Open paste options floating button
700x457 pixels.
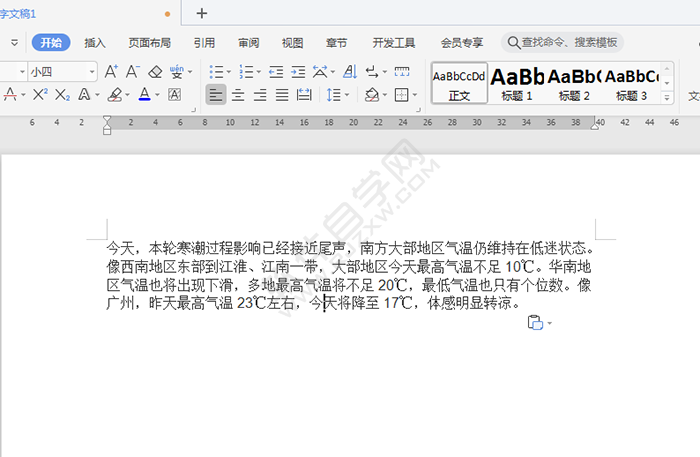(x=539, y=322)
